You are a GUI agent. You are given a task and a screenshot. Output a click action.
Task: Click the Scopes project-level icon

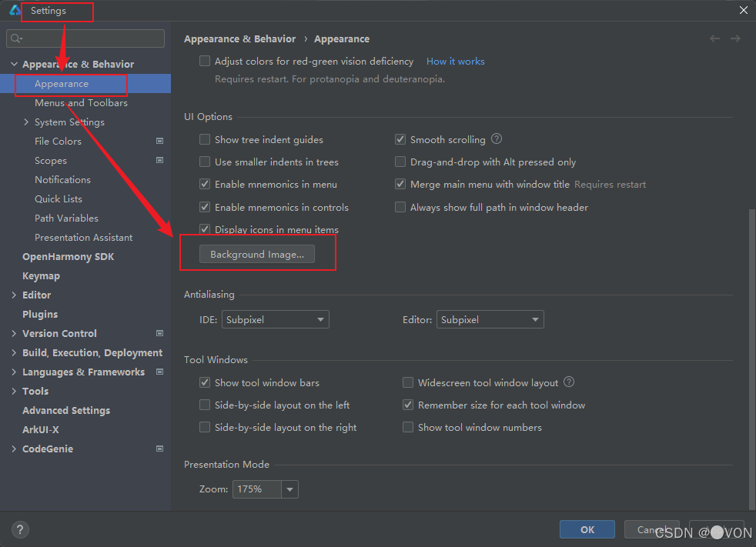point(159,161)
